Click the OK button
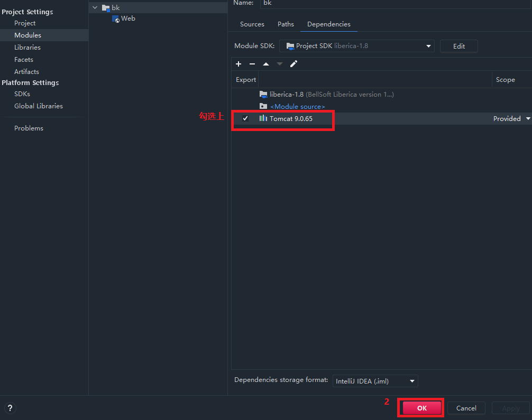Image resolution: width=532 pixels, height=420 pixels. point(421,408)
